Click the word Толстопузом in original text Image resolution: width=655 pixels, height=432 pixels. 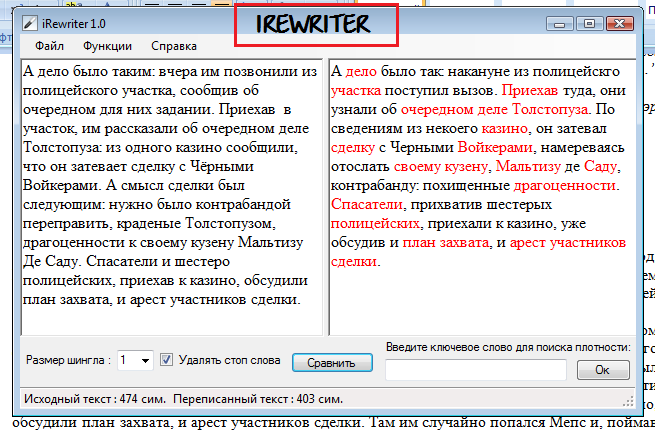click(228, 224)
